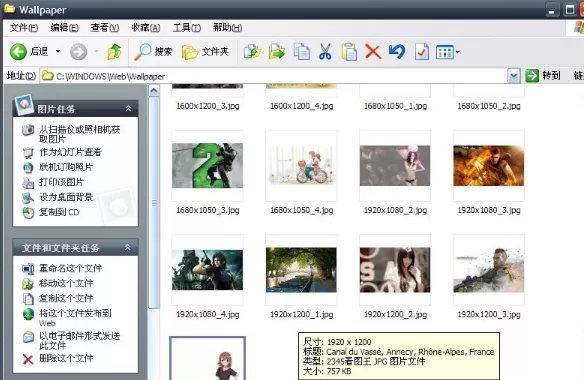584x380 pixels.
Task: Click the scanner camera icon in Picture Tasks
Action: pyautogui.click(x=28, y=130)
